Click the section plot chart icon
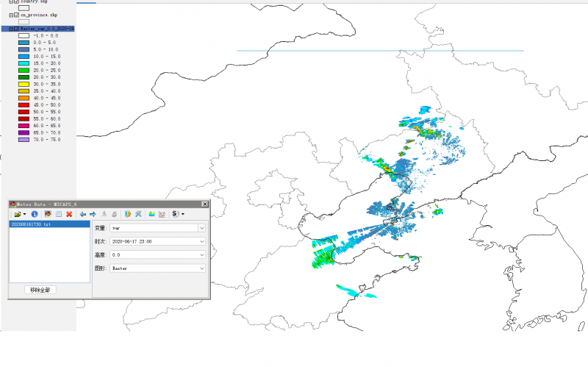The width and height of the screenshot is (588, 367). point(151,214)
